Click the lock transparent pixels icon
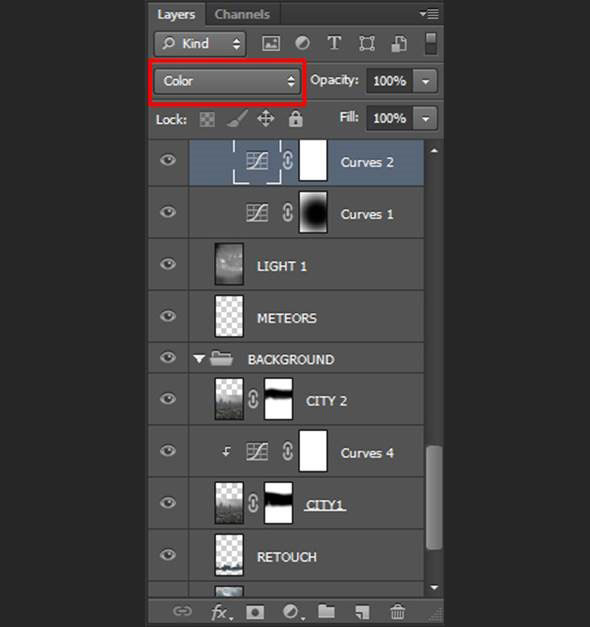Image resolution: width=590 pixels, height=627 pixels. [207, 119]
